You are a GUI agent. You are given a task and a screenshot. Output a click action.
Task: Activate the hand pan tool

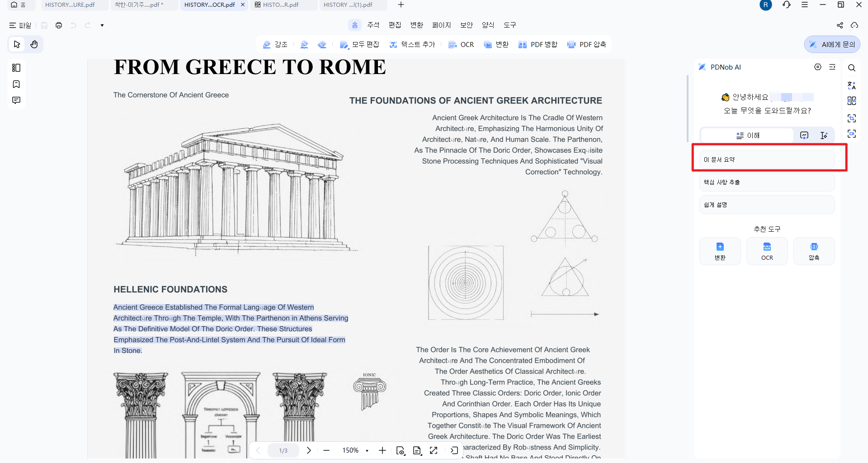(x=34, y=44)
